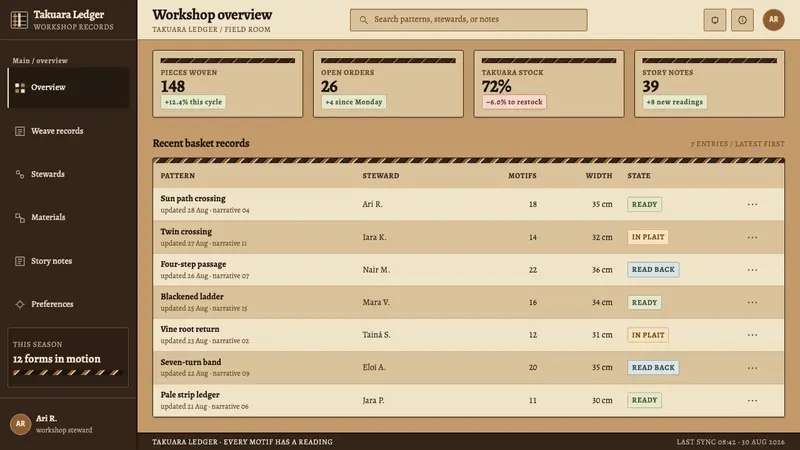The height and width of the screenshot is (450, 800).
Task: Go to Stewards section
Action: pyautogui.click(x=68, y=174)
